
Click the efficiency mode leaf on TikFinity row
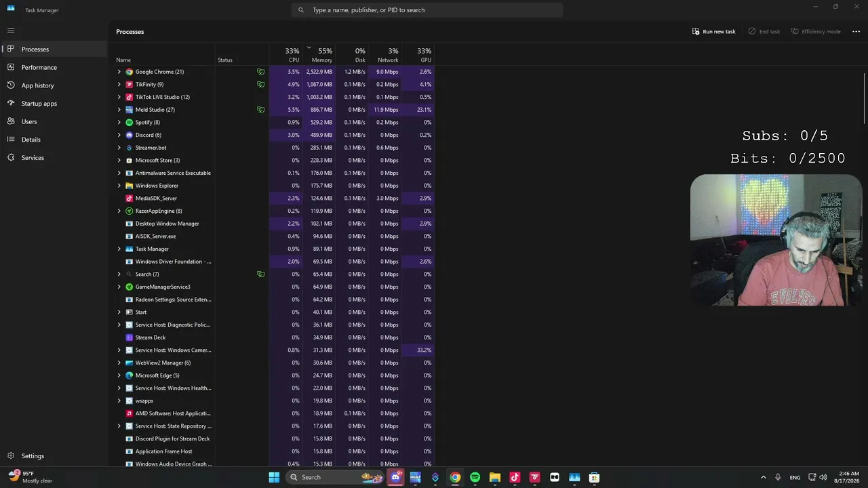pos(260,85)
